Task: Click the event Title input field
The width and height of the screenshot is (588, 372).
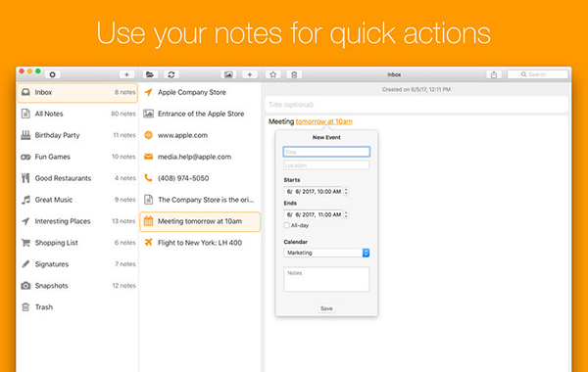Action: coord(326,152)
